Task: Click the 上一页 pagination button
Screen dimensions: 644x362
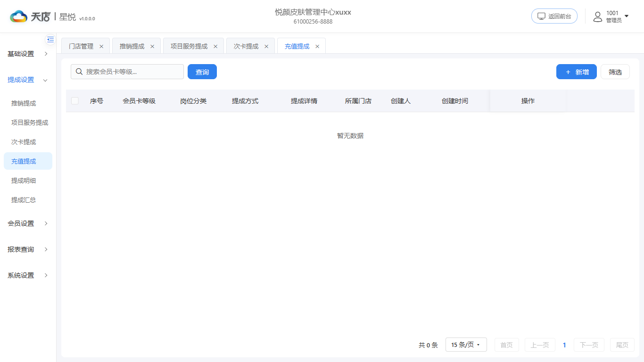Action: 540,345
